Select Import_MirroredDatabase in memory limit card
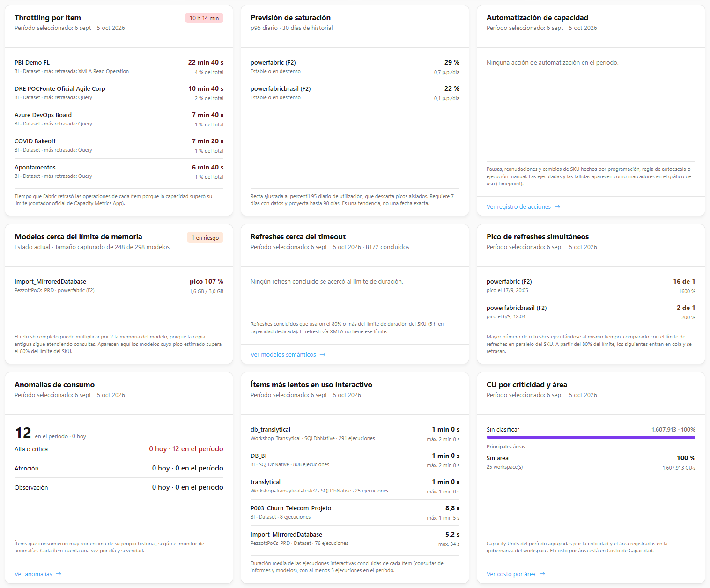 (x=119, y=286)
